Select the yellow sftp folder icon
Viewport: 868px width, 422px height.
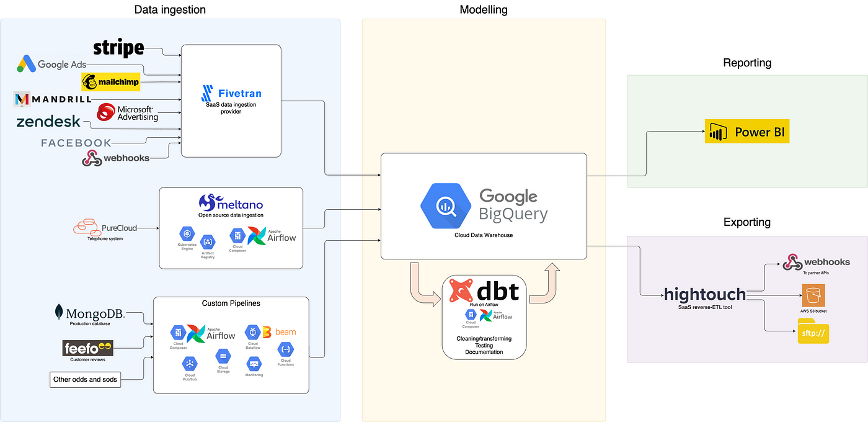pyautogui.click(x=813, y=331)
